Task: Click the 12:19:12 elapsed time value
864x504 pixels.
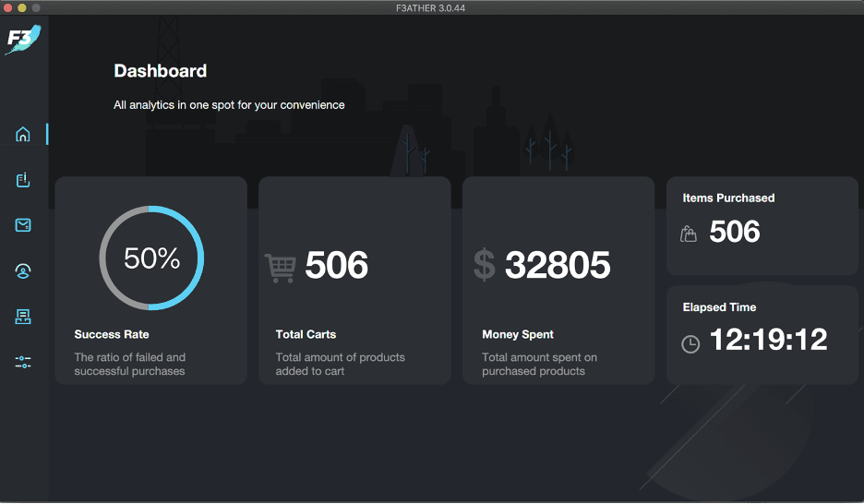Action: point(768,341)
